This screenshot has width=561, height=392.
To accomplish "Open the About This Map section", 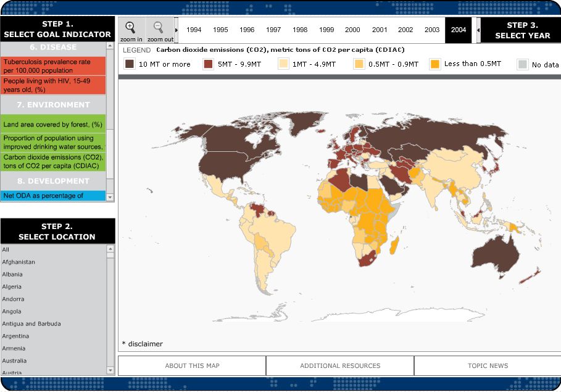I will [x=192, y=365].
